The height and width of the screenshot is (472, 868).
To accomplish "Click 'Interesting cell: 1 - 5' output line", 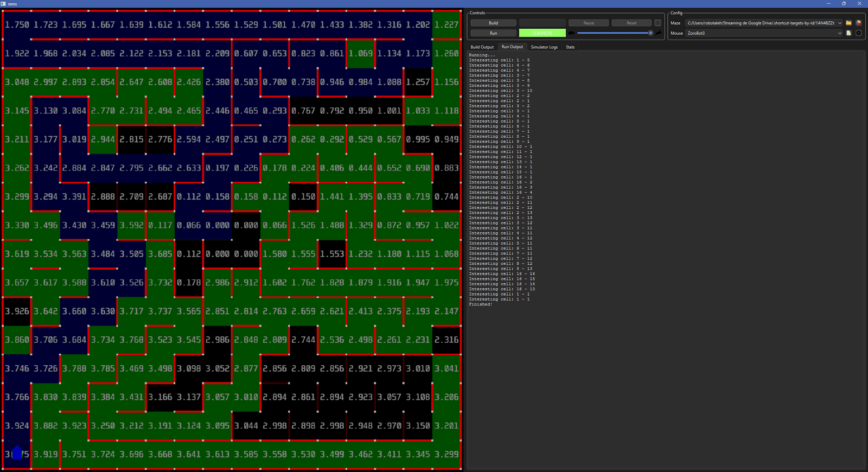I will coord(499,60).
